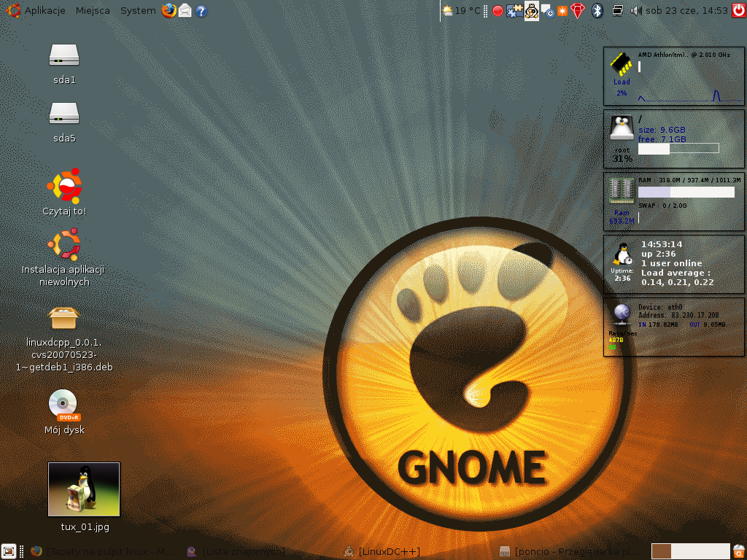This screenshot has height=560, width=747.
Task: Switch to 'Lista znajomych' taskbar window
Action: [x=236, y=551]
